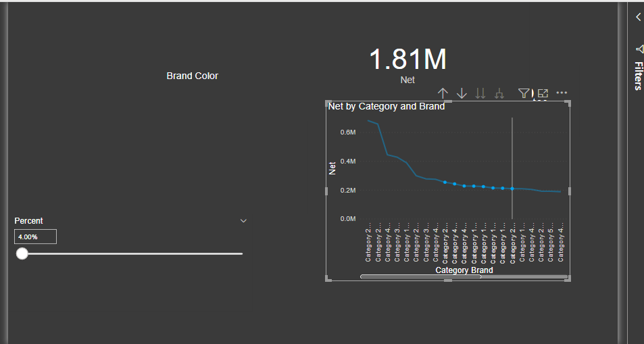The image size is (644, 344).
Task: Click the Filters pane funnel icon
Action: tap(639, 49)
